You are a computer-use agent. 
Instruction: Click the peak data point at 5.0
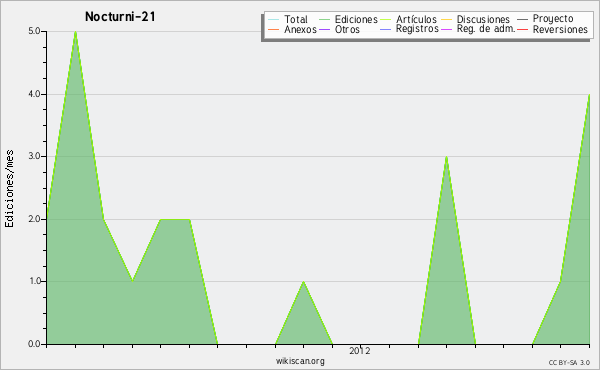tap(75, 32)
